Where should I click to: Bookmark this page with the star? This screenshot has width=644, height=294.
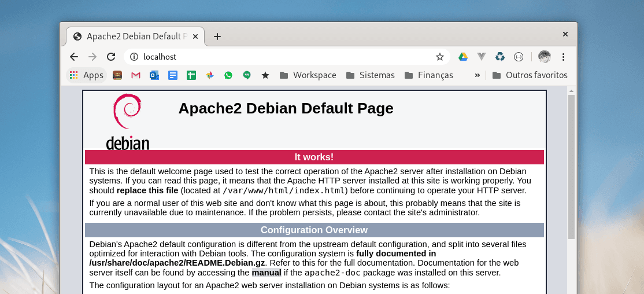click(440, 57)
